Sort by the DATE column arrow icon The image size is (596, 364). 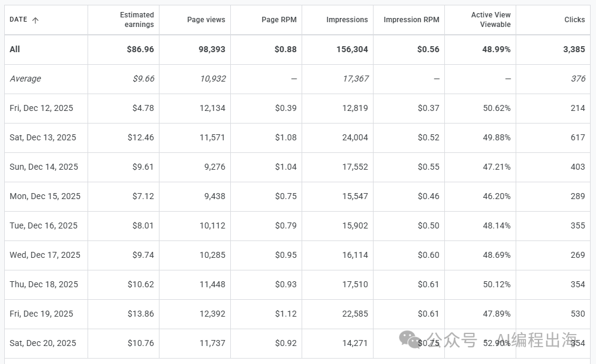[35, 20]
